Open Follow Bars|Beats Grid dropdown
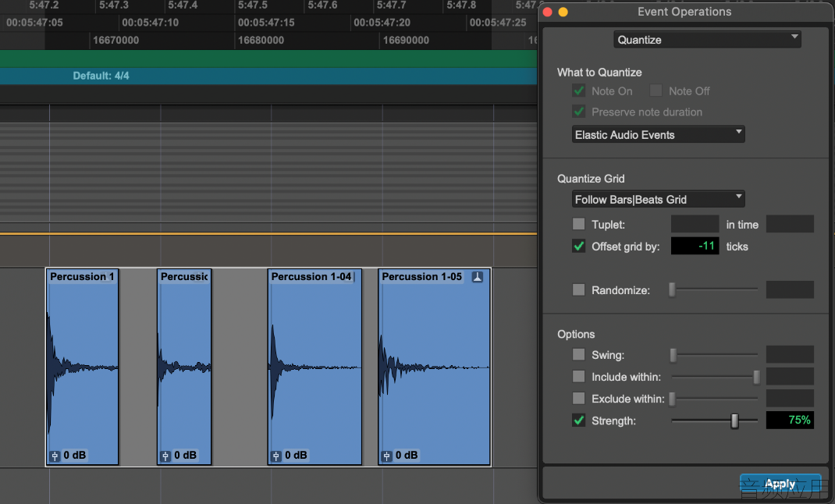This screenshot has width=835, height=504. (x=658, y=200)
